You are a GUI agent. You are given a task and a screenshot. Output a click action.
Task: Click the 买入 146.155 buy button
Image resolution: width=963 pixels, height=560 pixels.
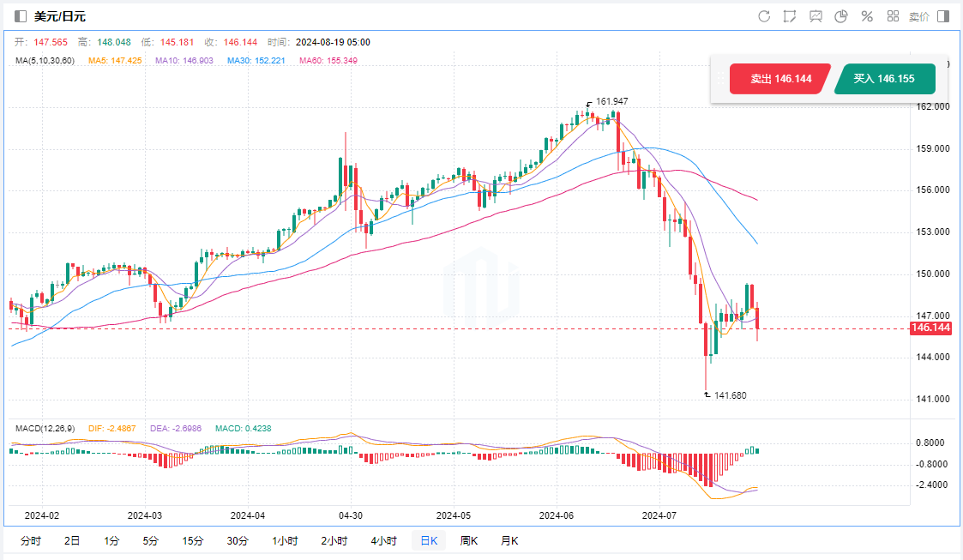click(x=884, y=79)
